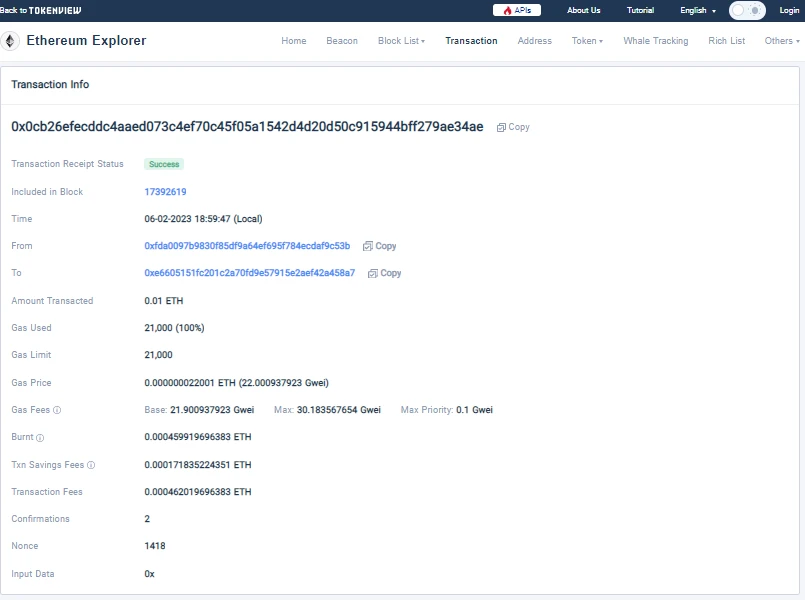Open the Others dropdown menu
Screen dimensions: 805x600
click(781, 41)
